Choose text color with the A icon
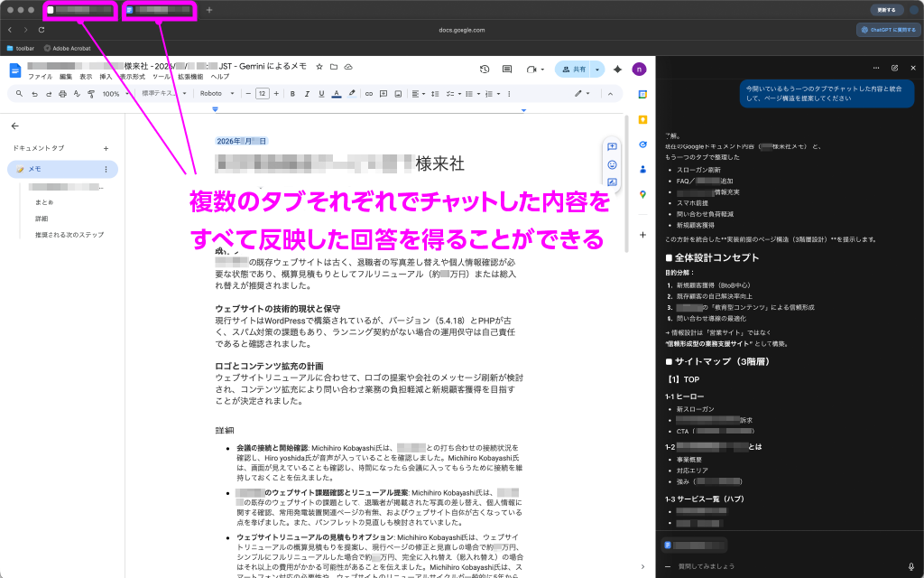 tap(337, 93)
